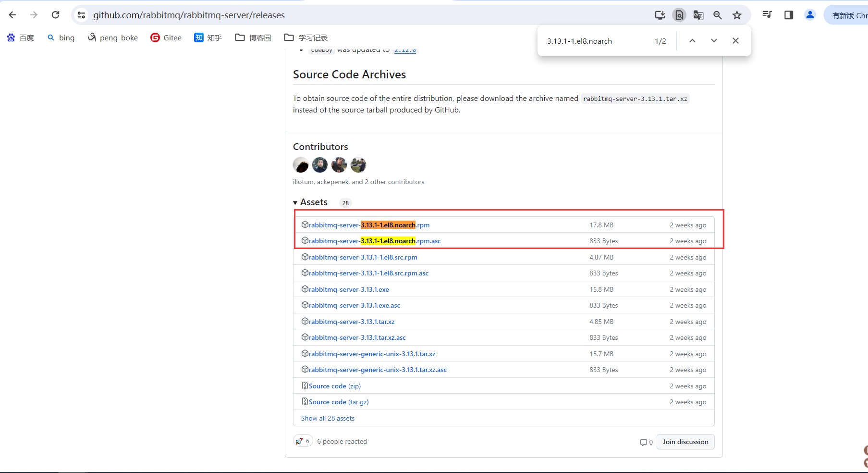Open the bing bookmark
Viewport: 868px width, 473px height.
click(61, 37)
